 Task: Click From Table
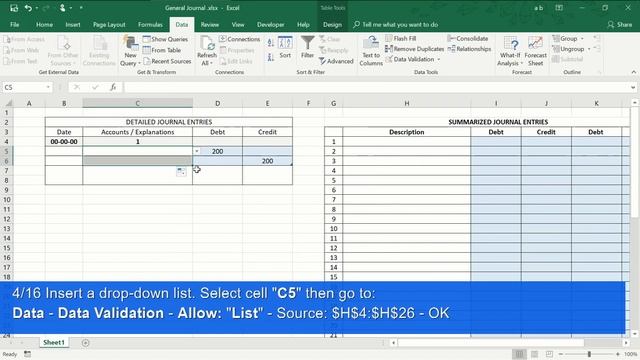pos(162,50)
